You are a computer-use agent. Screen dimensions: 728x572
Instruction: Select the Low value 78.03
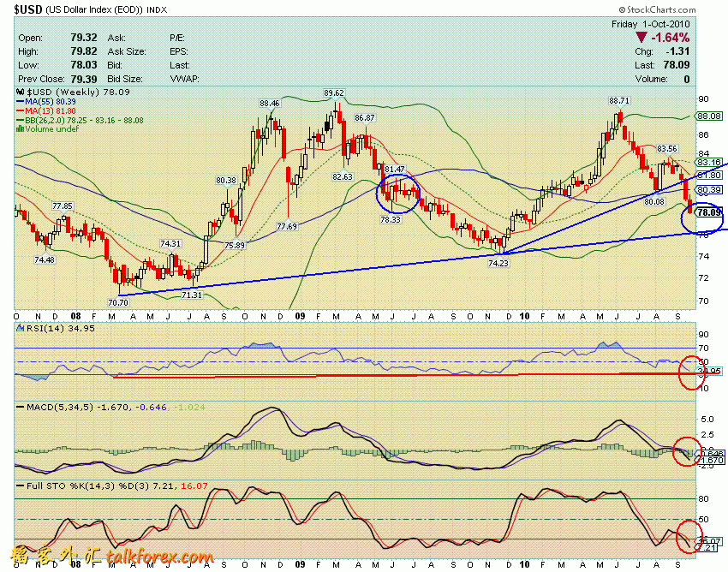click(84, 65)
